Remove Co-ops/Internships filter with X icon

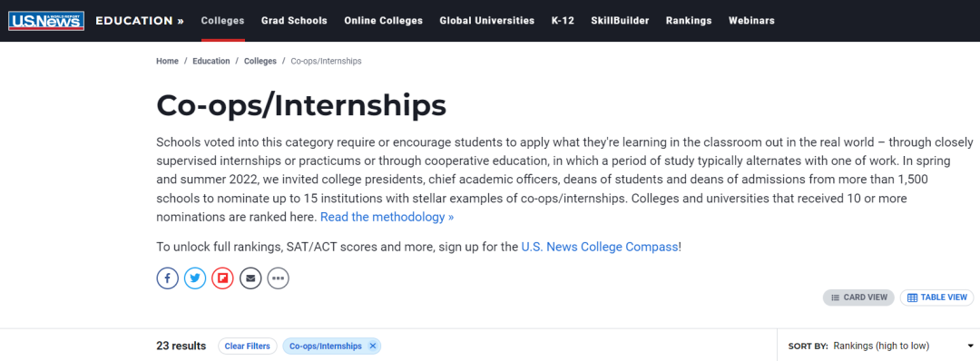[x=373, y=346]
